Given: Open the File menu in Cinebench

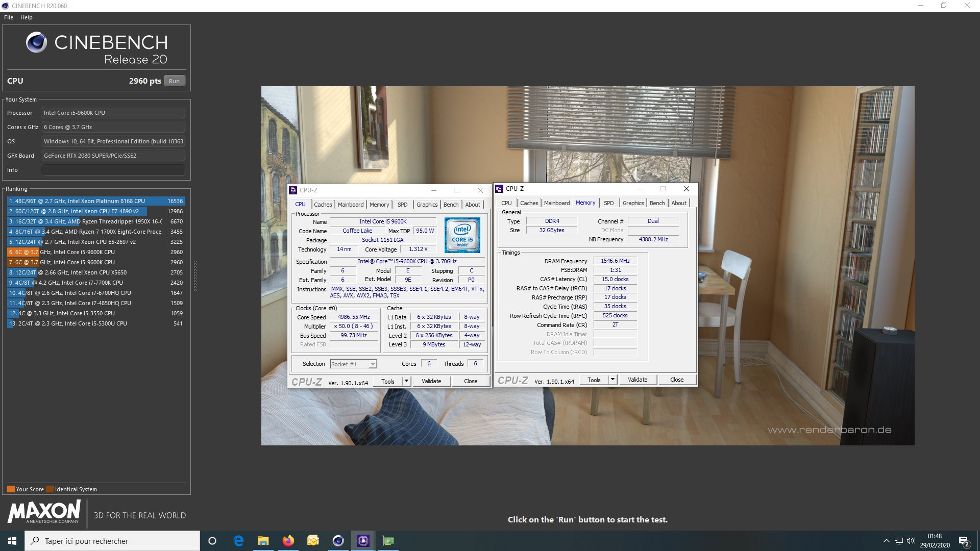Looking at the screenshot, I should pyautogui.click(x=9, y=17).
